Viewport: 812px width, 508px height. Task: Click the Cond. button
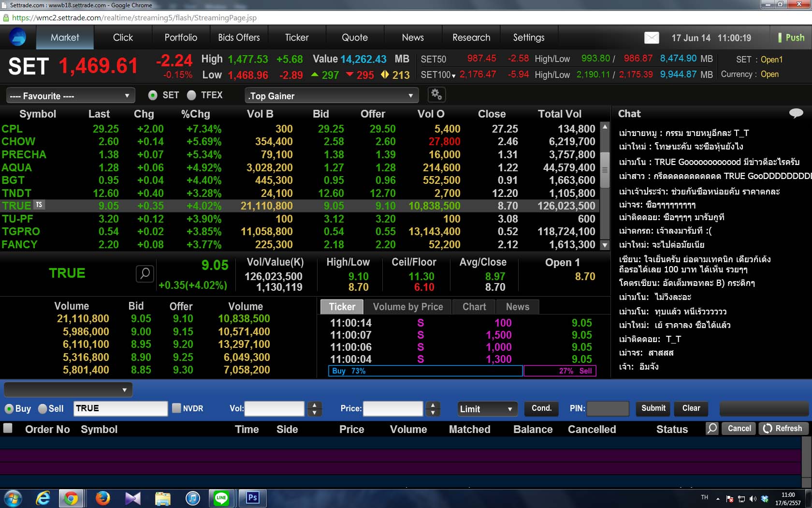click(542, 408)
